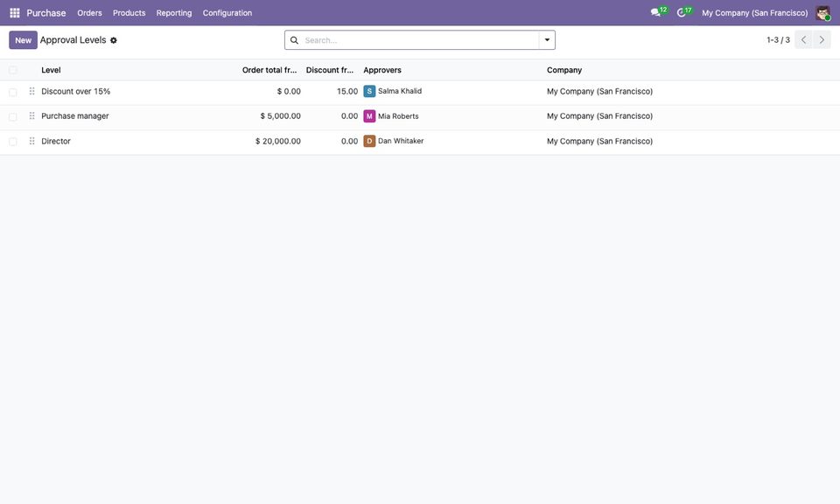Go to previous page of records
840x504 pixels.
(803, 39)
